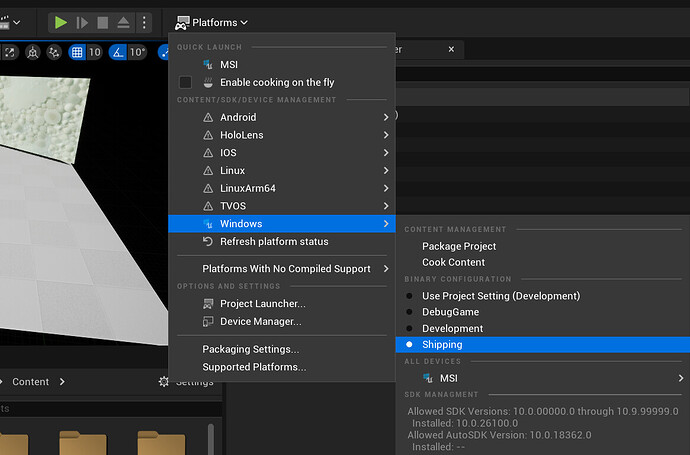Click the Linux warning triangle icon
The width and height of the screenshot is (690, 455).
pos(208,171)
